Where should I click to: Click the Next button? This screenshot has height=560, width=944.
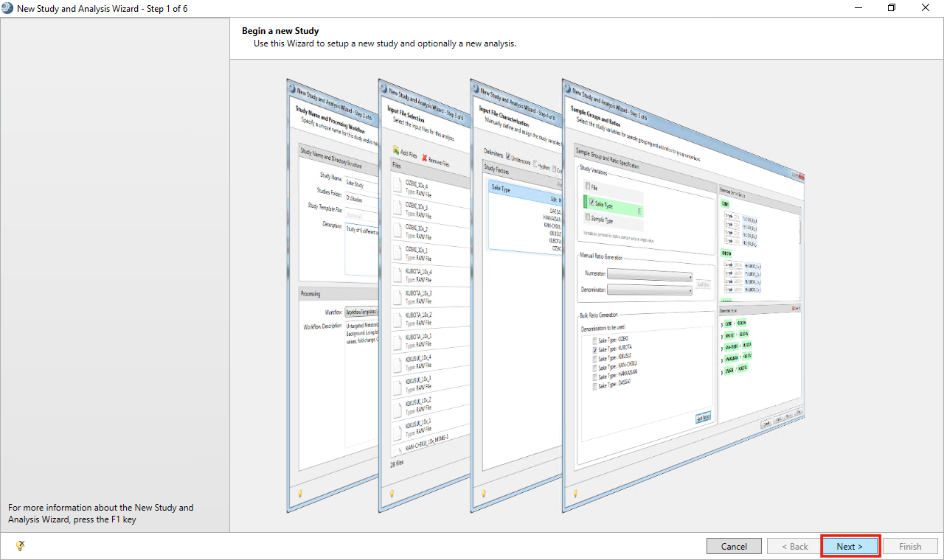[x=850, y=546]
